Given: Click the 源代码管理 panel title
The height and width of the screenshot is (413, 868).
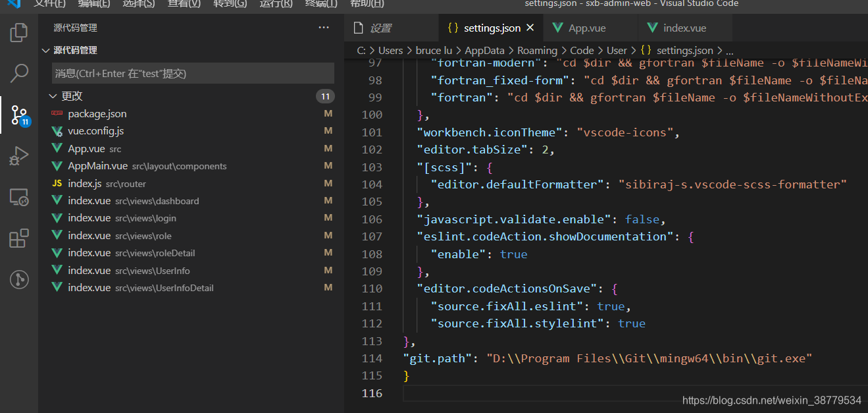Looking at the screenshot, I should click(75, 28).
